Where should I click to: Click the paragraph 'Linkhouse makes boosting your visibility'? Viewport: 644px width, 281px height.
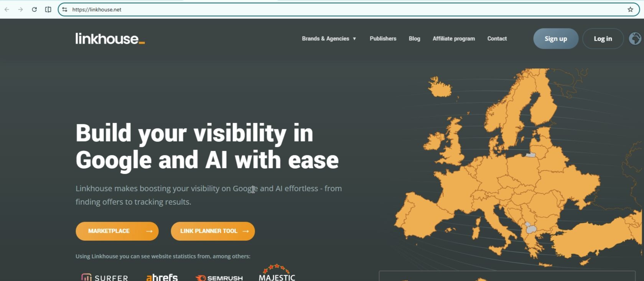click(x=209, y=195)
